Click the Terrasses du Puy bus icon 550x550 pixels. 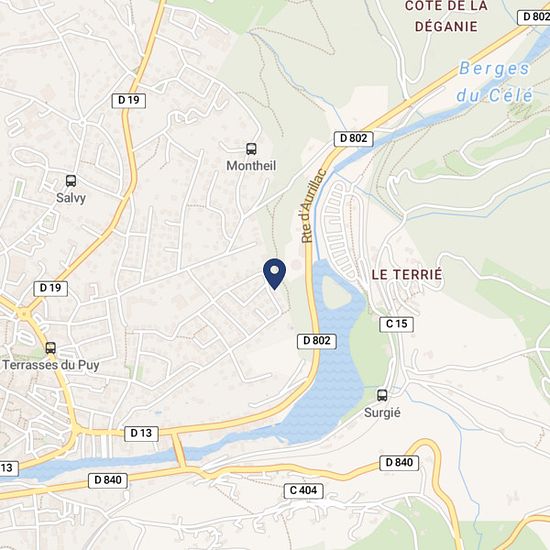tap(51, 348)
